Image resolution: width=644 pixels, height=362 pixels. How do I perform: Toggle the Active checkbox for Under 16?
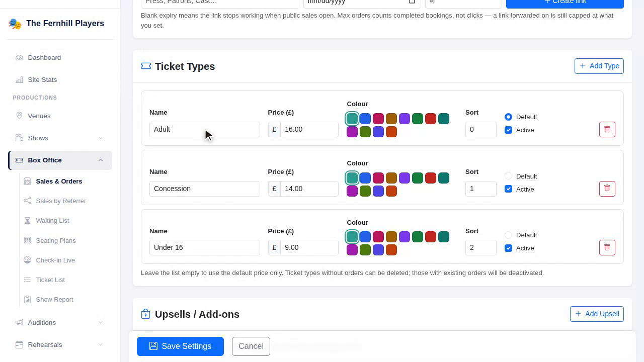[508, 248]
